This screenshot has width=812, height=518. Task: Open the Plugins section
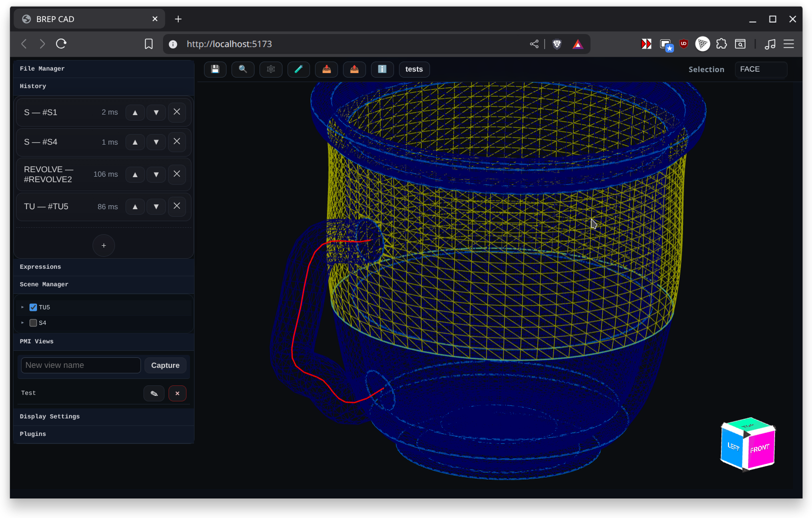(33, 434)
